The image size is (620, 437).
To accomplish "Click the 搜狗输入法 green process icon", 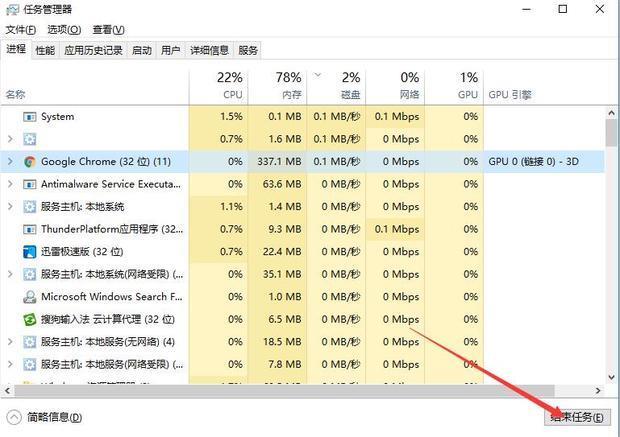I will pos(30,319).
